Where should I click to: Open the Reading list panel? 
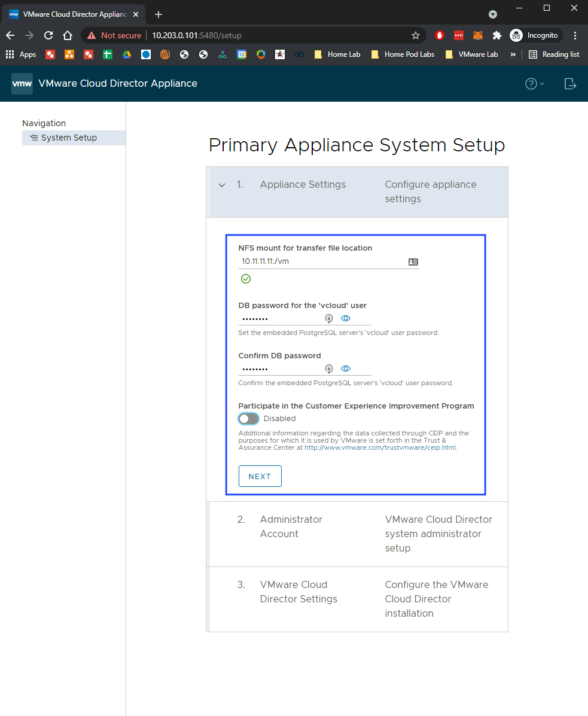pos(554,54)
